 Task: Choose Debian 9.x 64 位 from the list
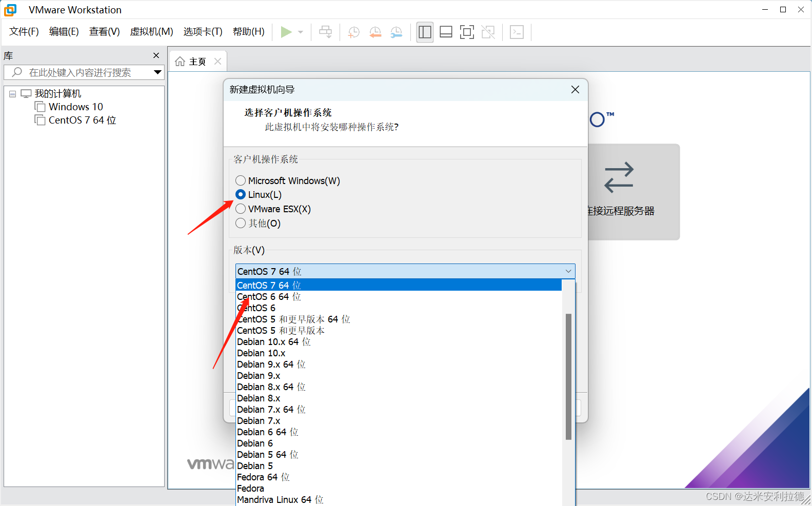coord(399,364)
